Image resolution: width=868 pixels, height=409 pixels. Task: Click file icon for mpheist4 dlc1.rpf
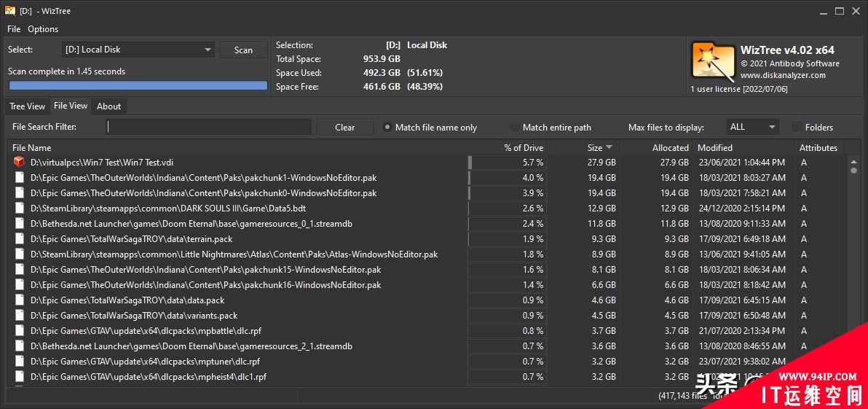[x=20, y=377]
